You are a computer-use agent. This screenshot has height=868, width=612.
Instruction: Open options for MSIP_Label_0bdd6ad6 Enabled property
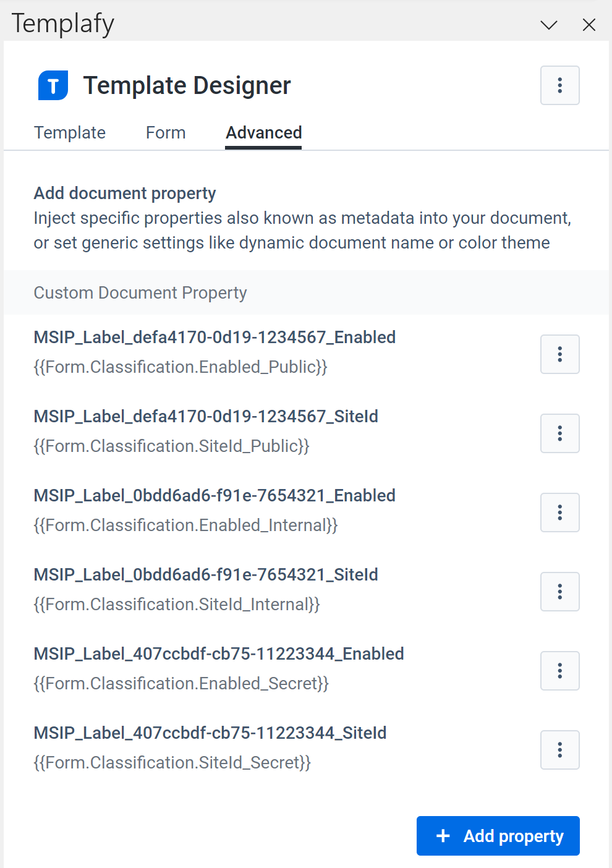point(559,513)
